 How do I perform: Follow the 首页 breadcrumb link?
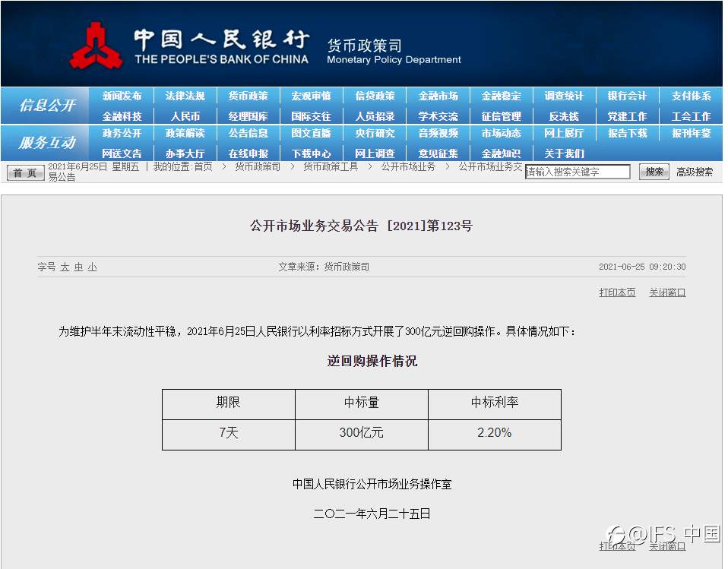pos(203,166)
